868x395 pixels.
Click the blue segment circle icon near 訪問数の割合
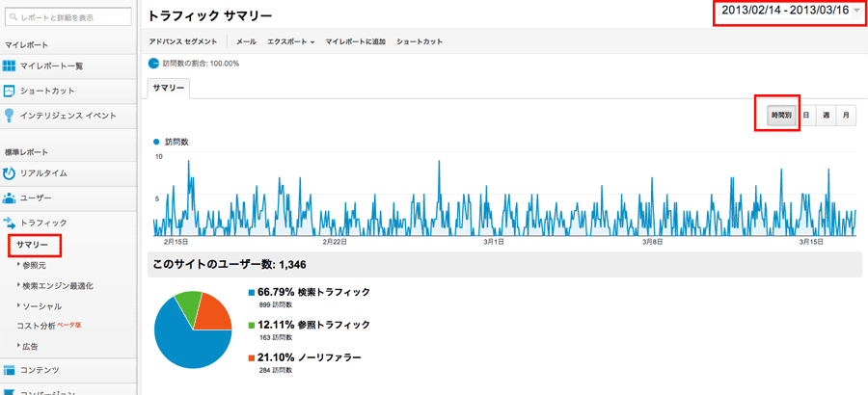click(153, 63)
